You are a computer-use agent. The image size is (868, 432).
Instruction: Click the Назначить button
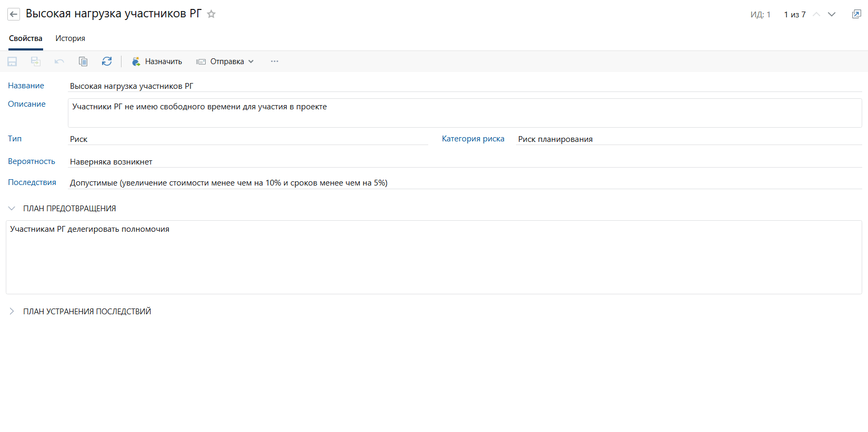click(x=157, y=61)
